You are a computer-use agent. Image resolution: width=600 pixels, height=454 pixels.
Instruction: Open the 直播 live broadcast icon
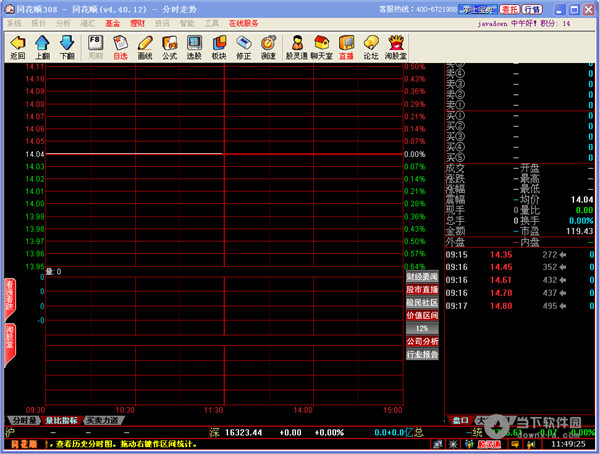pyautogui.click(x=346, y=47)
